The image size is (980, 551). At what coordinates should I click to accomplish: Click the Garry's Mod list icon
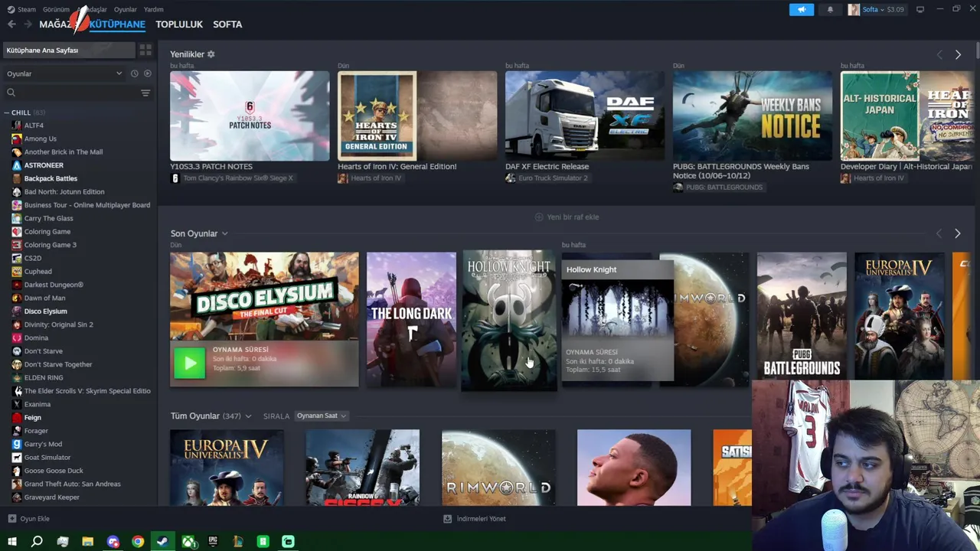coord(17,444)
